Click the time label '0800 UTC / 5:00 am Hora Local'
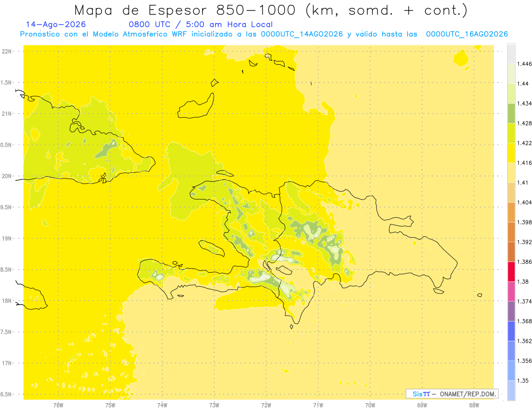This screenshot has height=411, width=532. (200, 25)
